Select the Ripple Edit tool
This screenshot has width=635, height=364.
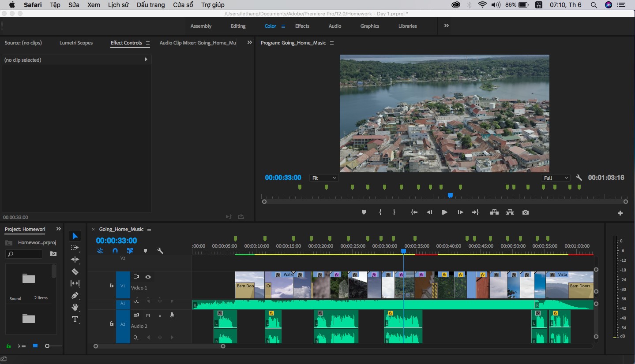point(75,260)
